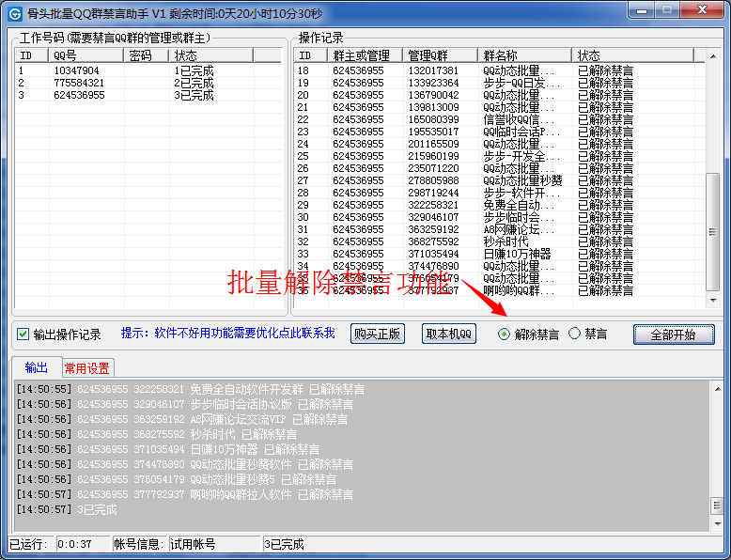Click scroll up arrow of 操作记录 list

(713, 56)
